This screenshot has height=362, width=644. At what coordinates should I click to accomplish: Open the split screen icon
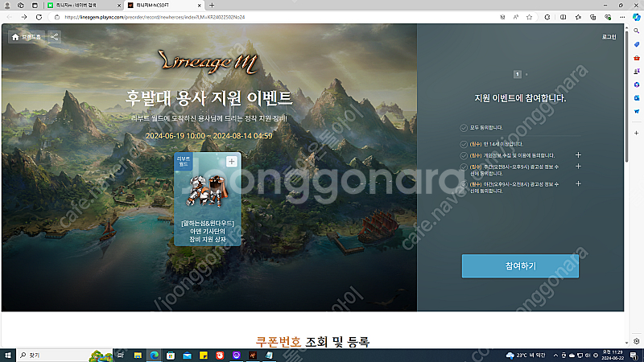[x=563, y=17]
